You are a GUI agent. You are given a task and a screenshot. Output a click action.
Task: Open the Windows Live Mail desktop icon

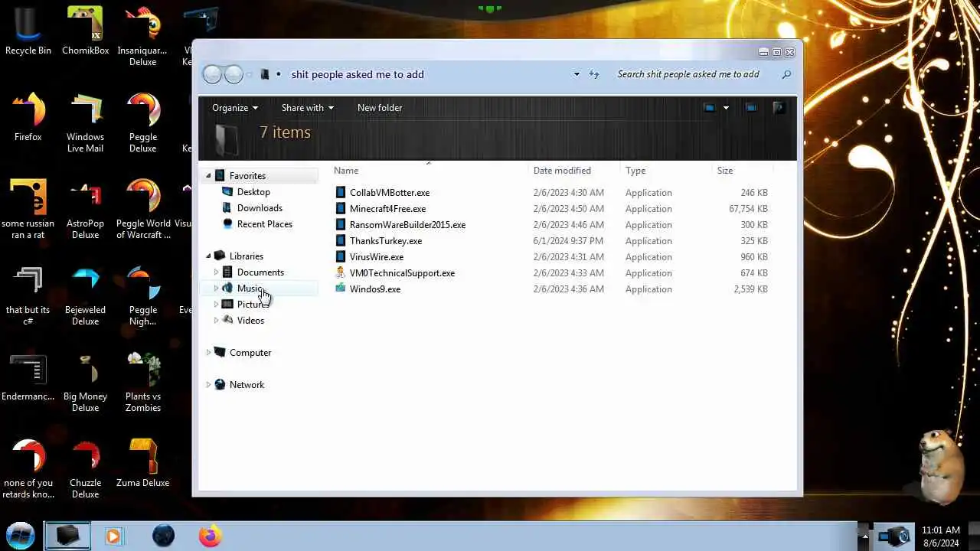[85, 122]
